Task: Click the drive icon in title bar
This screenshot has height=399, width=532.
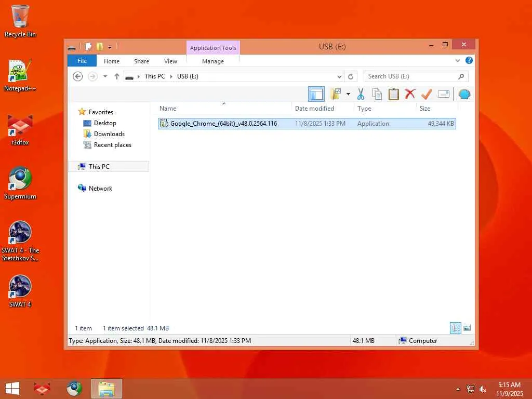Action: (x=72, y=47)
